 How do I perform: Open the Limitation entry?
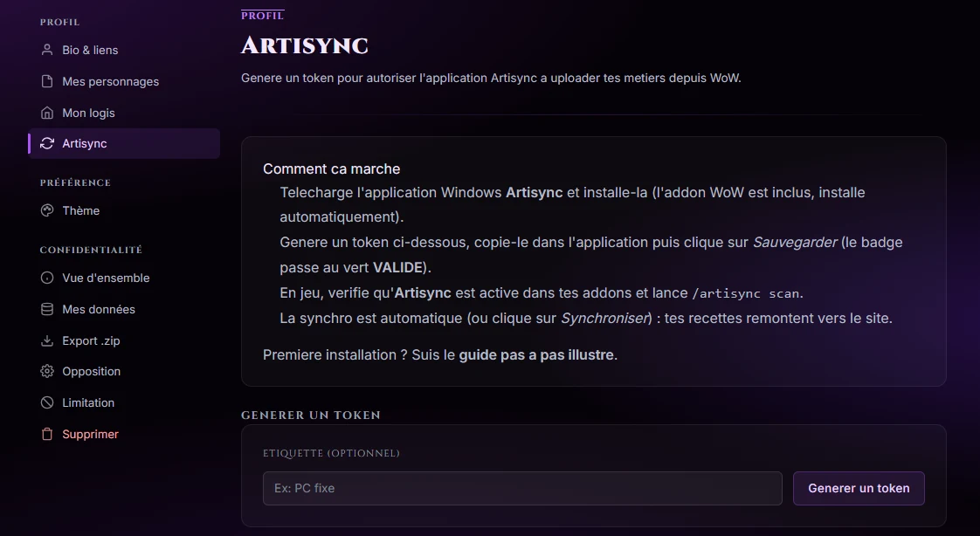click(124, 402)
